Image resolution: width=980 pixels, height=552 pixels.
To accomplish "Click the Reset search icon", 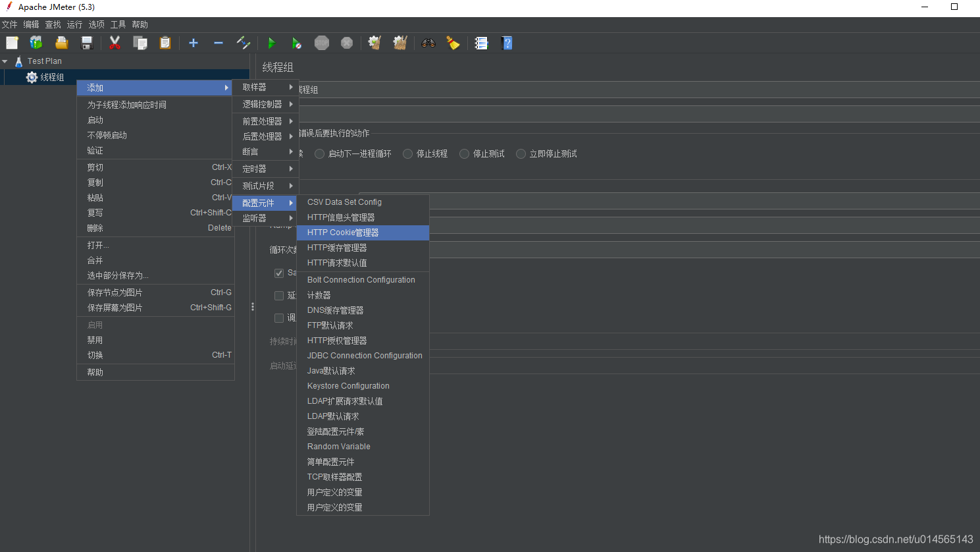I will (453, 43).
